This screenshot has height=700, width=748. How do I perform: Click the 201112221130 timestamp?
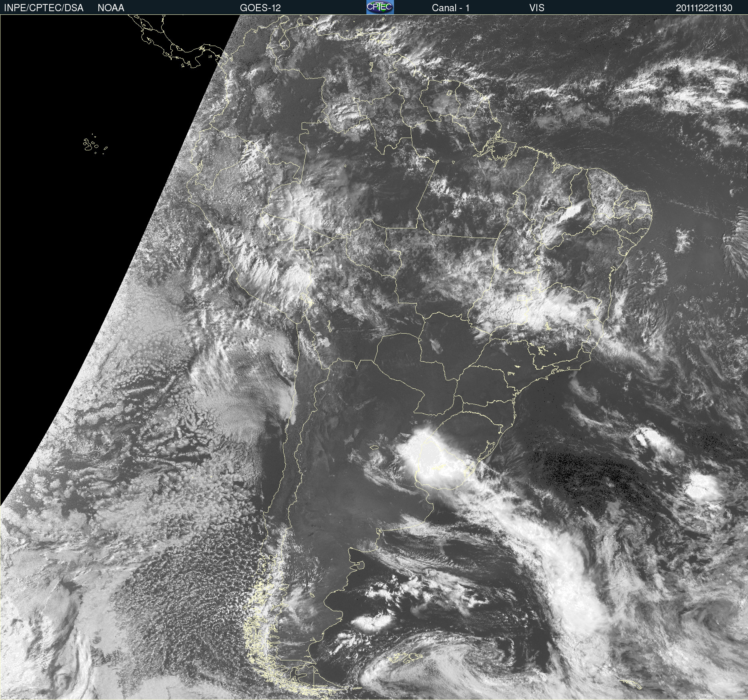704,8
